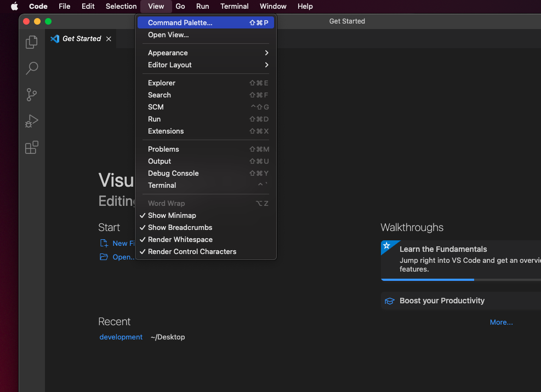Click the Learn the Fundamentals progress bar
This screenshot has height=392, width=541.
click(x=461, y=280)
